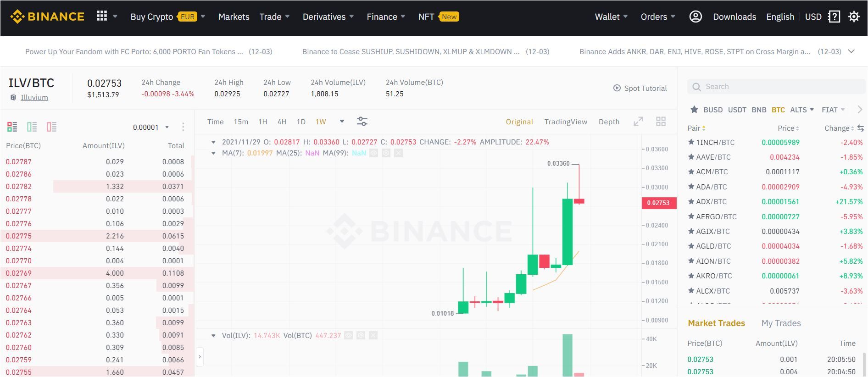The height and width of the screenshot is (377, 868).
Task: Open the settings gear icon
Action: coord(854,17)
